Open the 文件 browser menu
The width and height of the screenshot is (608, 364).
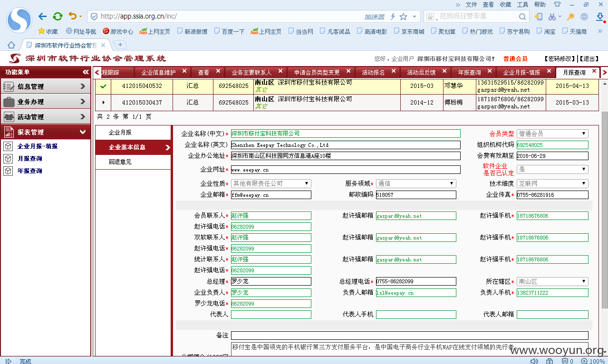click(471, 4)
